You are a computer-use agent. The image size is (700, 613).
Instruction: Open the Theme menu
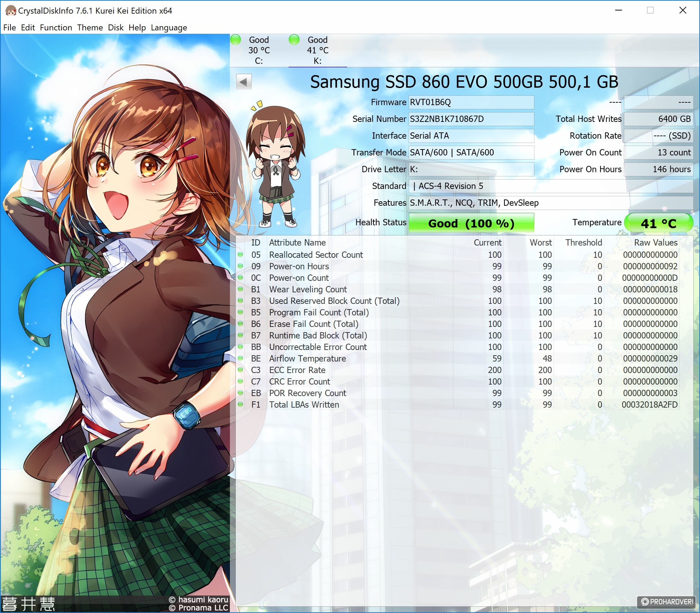(x=90, y=28)
